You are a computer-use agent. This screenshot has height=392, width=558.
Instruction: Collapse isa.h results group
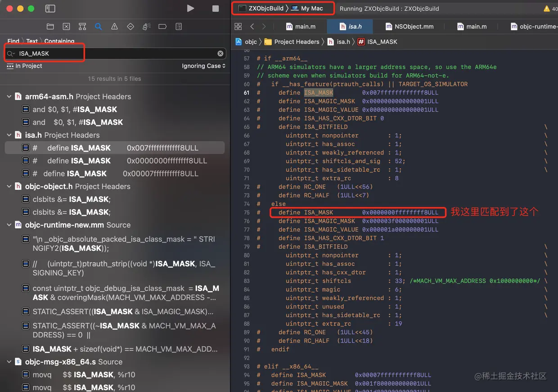click(9, 135)
